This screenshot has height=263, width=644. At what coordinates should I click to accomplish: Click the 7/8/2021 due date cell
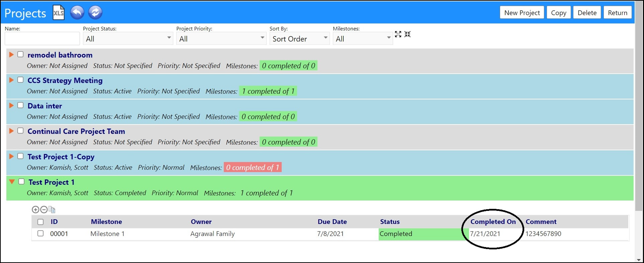tap(330, 234)
